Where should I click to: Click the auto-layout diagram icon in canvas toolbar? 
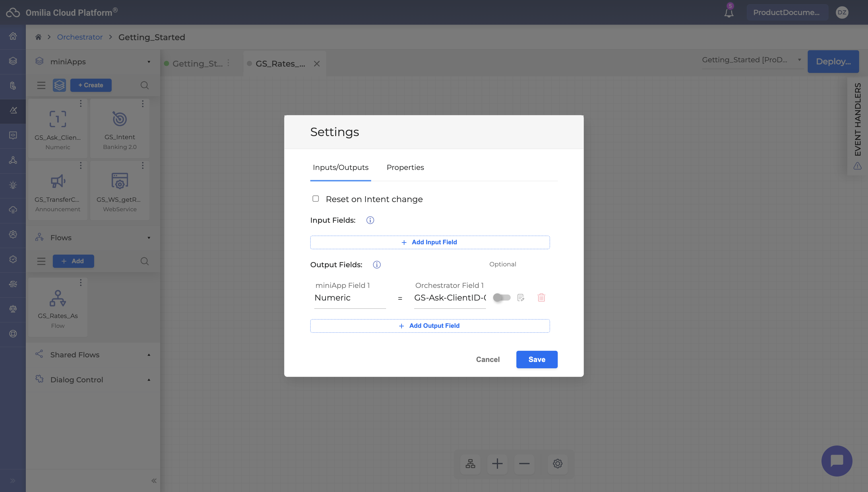[470, 464]
